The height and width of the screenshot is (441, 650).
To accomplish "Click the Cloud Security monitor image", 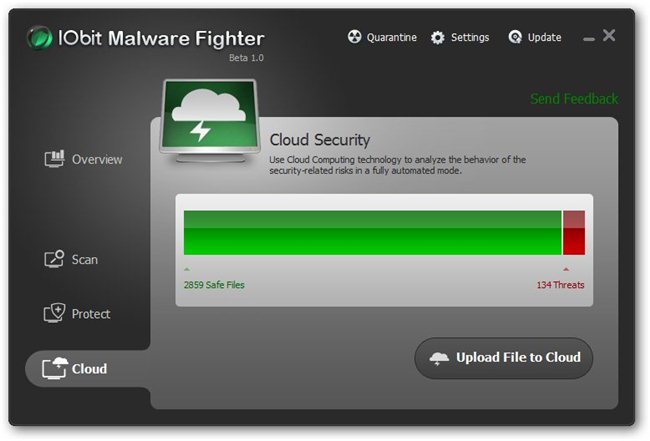I will (210, 120).
